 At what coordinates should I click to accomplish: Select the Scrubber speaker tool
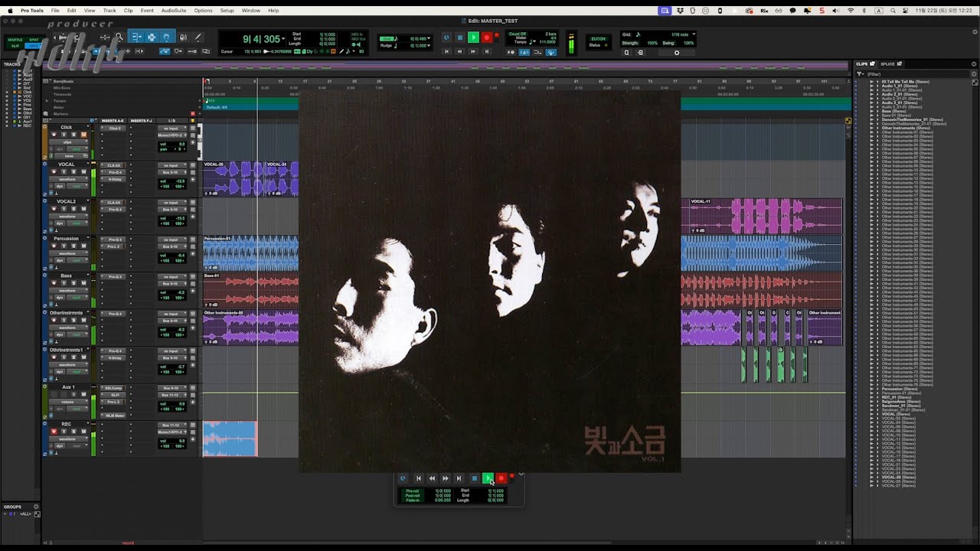[x=183, y=37]
